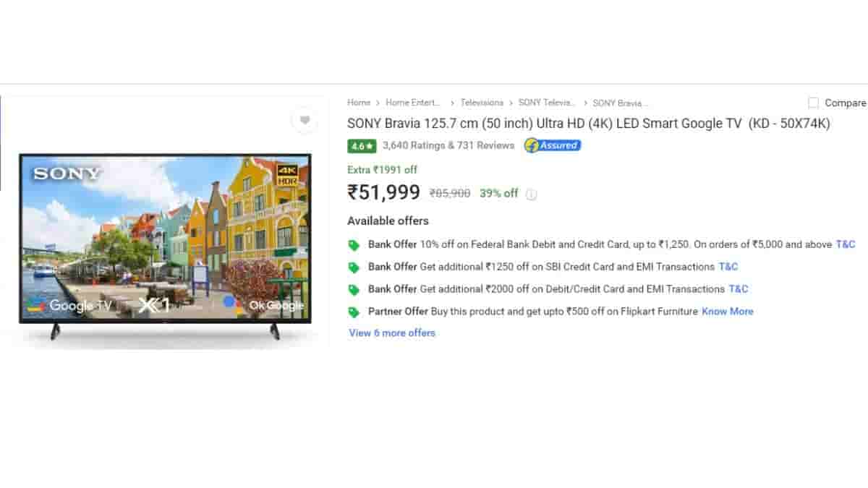Click the heart wishlist icon
Screen dimensions: 868x488
pos(305,121)
